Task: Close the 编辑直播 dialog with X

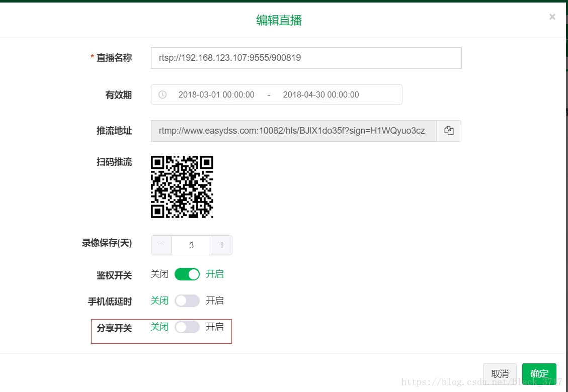Action: click(x=552, y=17)
